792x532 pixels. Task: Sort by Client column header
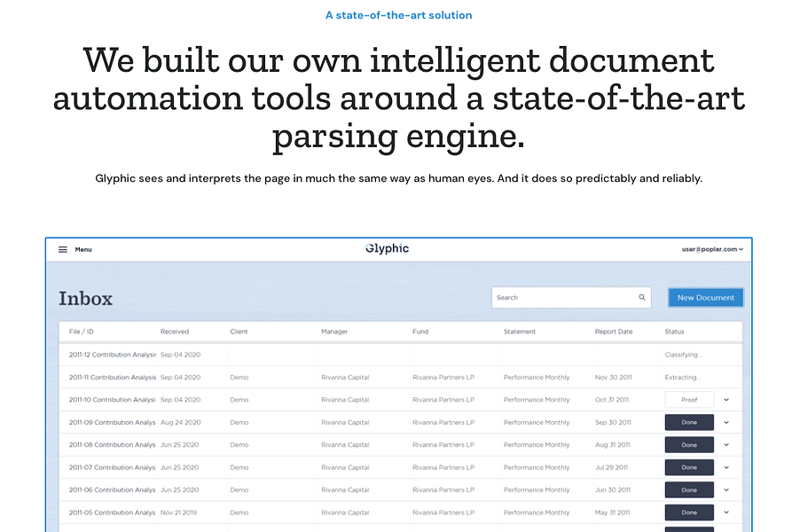[x=239, y=332]
